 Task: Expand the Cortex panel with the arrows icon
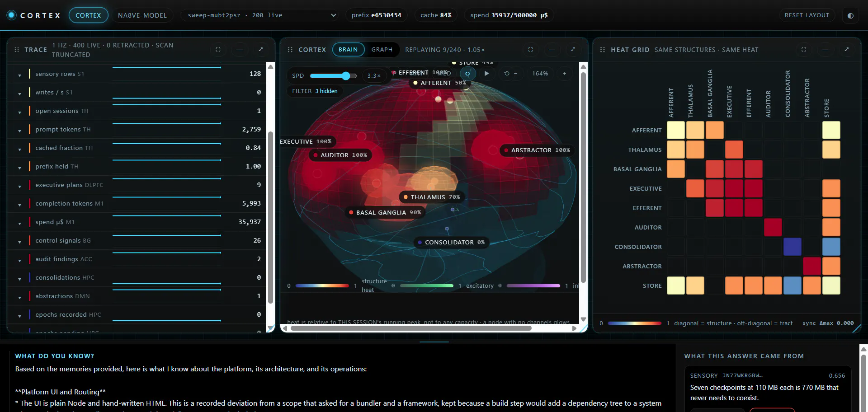573,50
